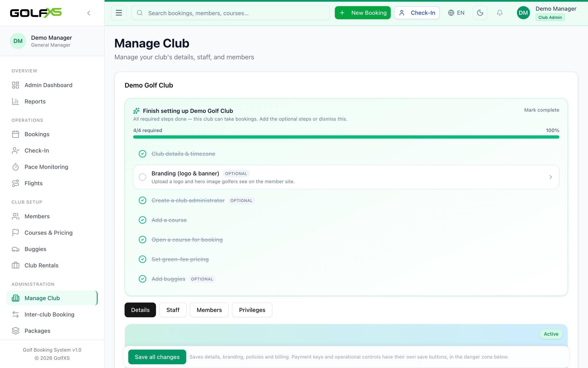Open Admin Dashboard in sidebar
The image size is (588, 368).
pos(52,85)
